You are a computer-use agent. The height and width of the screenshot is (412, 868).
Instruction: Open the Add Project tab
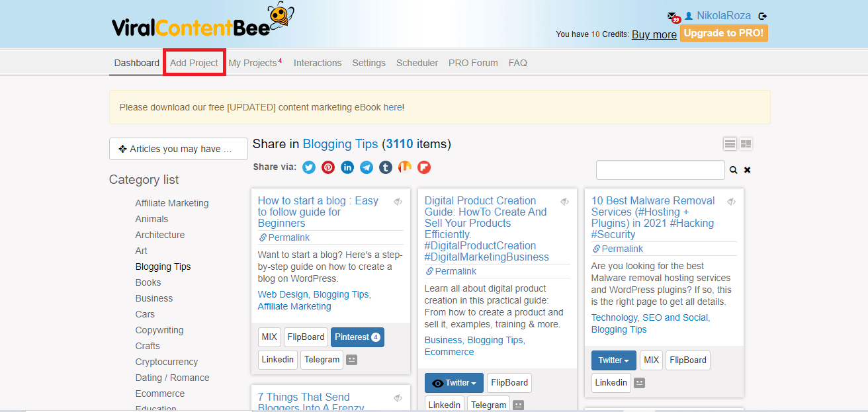coord(194,63)
